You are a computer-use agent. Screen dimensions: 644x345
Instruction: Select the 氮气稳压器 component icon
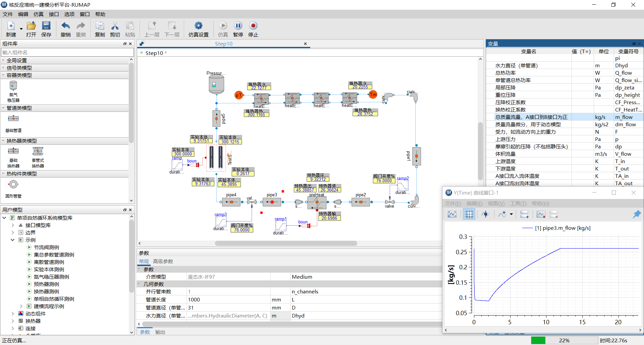click(13, 86)
